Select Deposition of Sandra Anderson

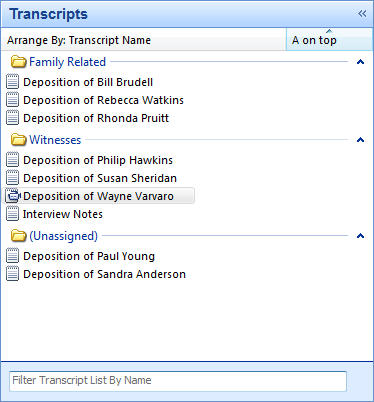click(104, 274)
